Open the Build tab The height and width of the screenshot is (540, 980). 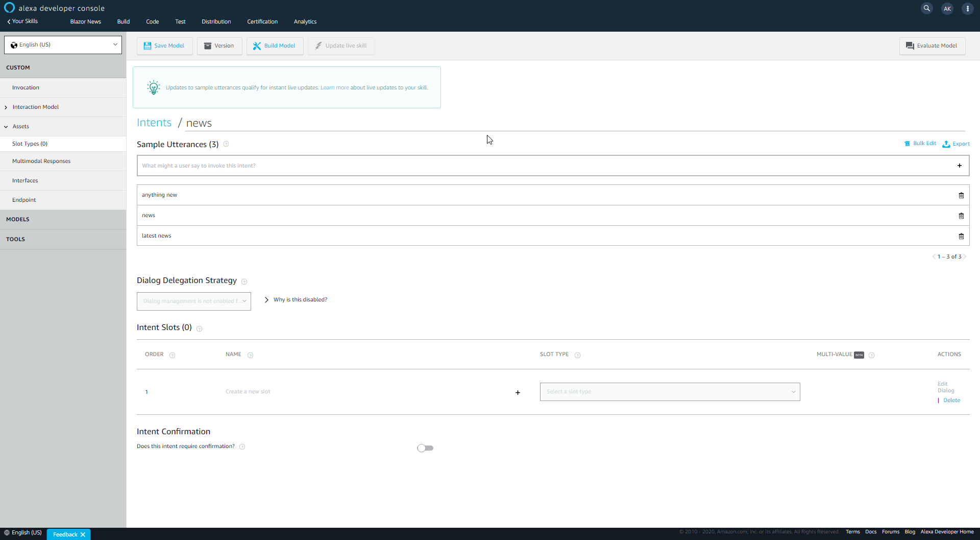[x=124, y=21]
